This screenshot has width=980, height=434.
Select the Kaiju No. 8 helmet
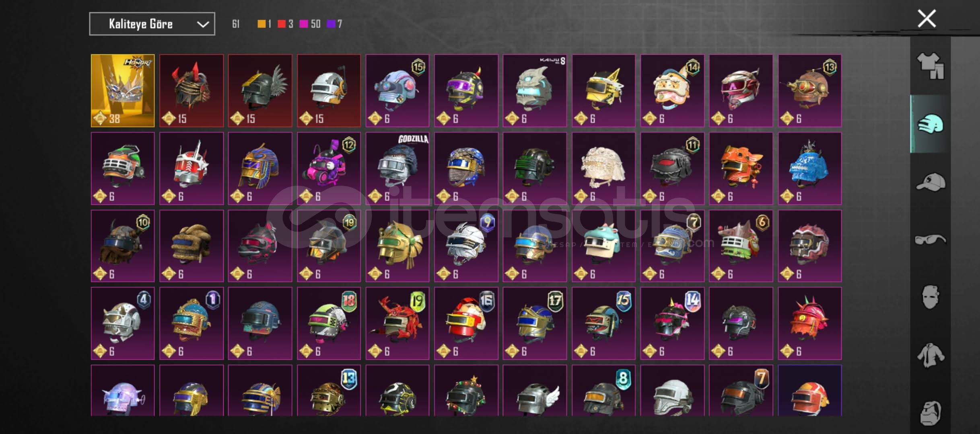point(535,91)
